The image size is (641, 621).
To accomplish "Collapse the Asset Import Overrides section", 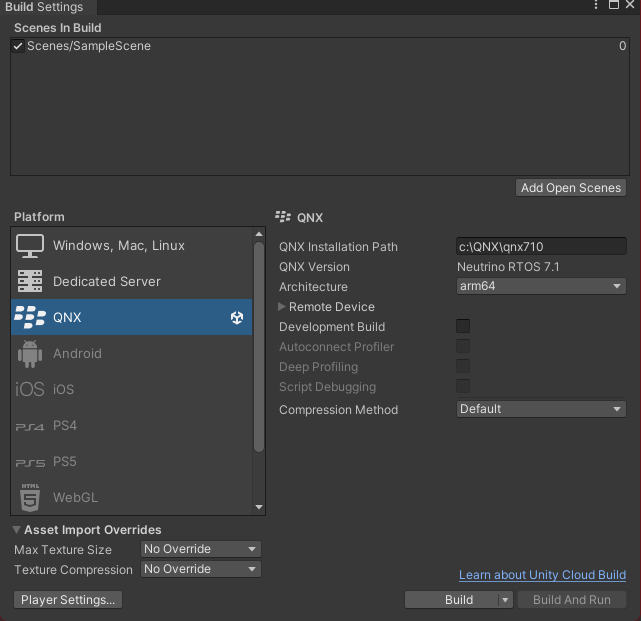I will pyautogui.click(x=16, y=530).
